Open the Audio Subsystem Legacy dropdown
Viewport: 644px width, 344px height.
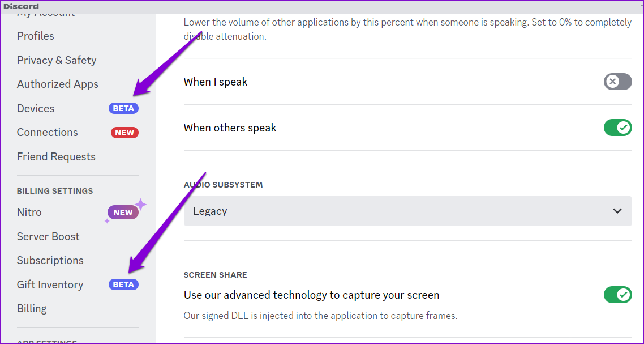[407, 211]
